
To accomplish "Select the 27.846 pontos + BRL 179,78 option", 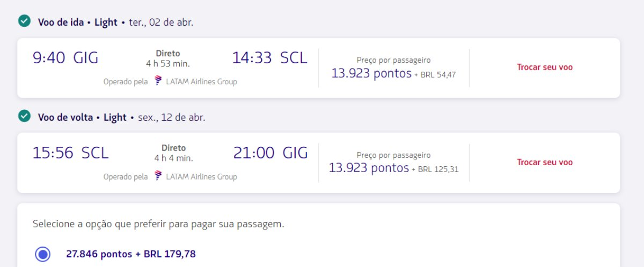I will (42, 254).
